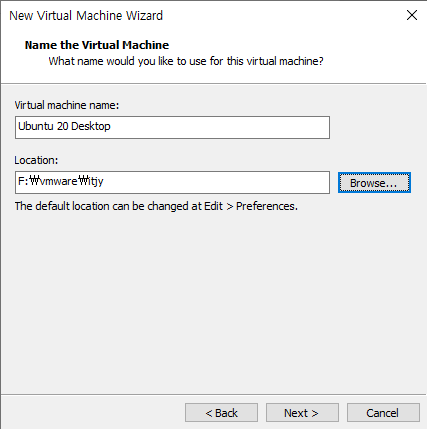Click the 'What name would you like' subtitle
The height and width of the screenshot is (429, 427).
pyautogui.click(x=186, y=61)
